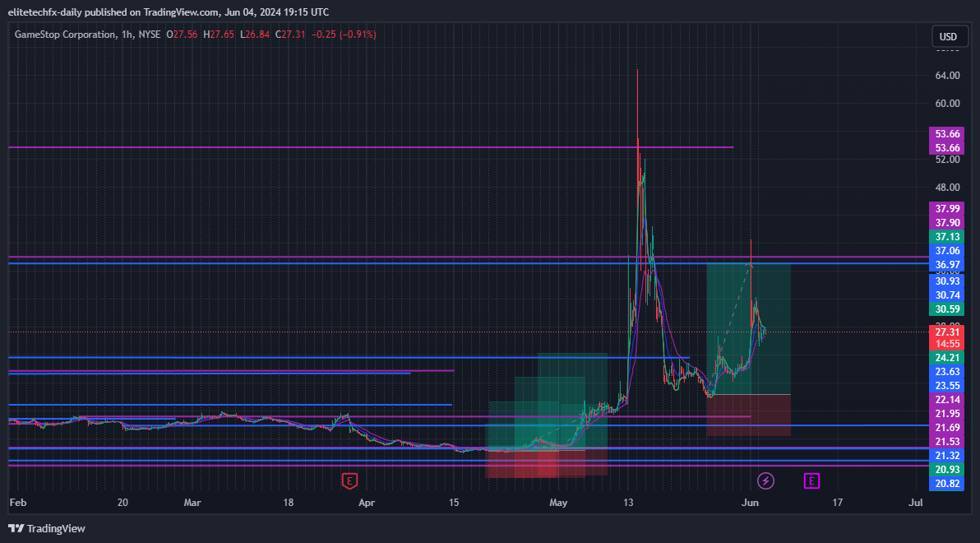Click the 52.00 price axis tick

coord(947,160)
